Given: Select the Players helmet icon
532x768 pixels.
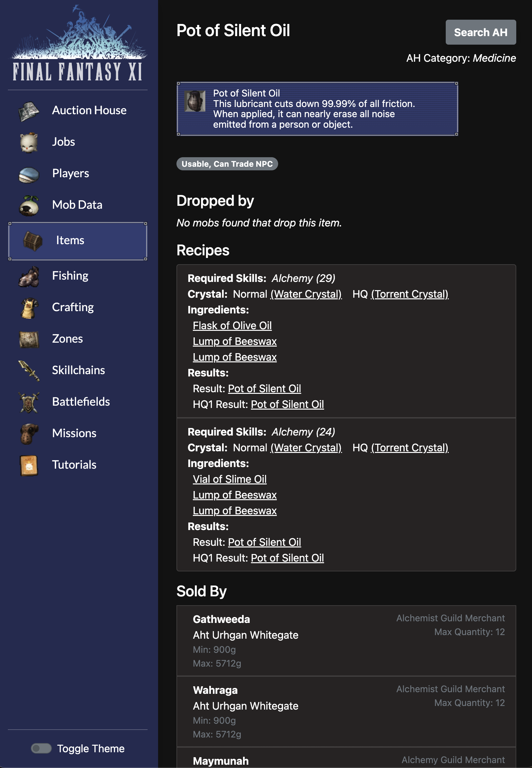Looking at the screenshot, I should (29, 174).
